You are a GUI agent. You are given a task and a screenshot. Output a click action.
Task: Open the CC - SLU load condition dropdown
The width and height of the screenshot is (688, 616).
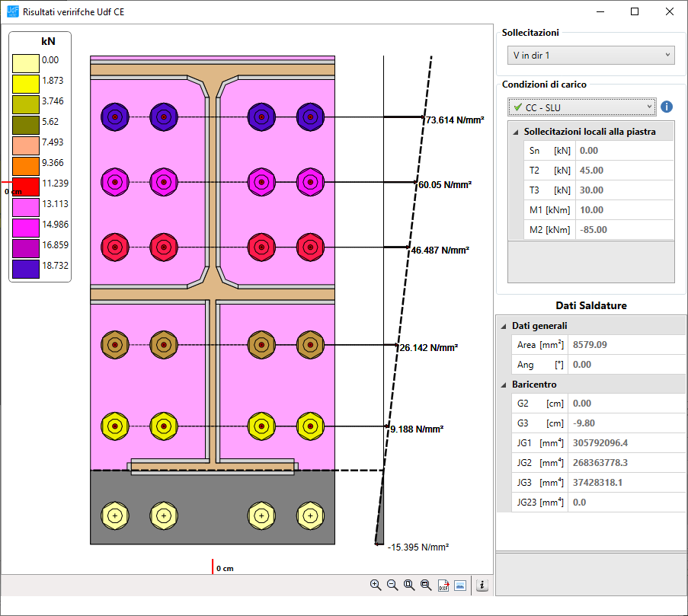pos(581,107)
